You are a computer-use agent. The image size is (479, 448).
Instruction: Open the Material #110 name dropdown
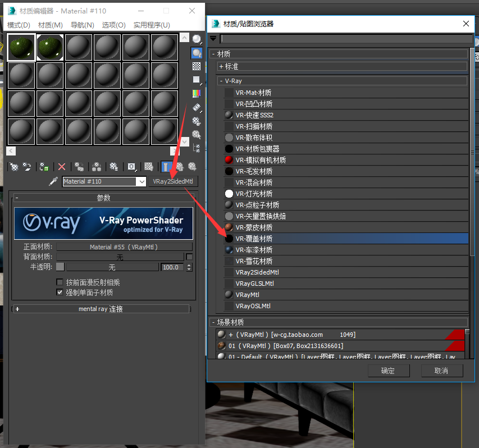[x=142, y=181]
